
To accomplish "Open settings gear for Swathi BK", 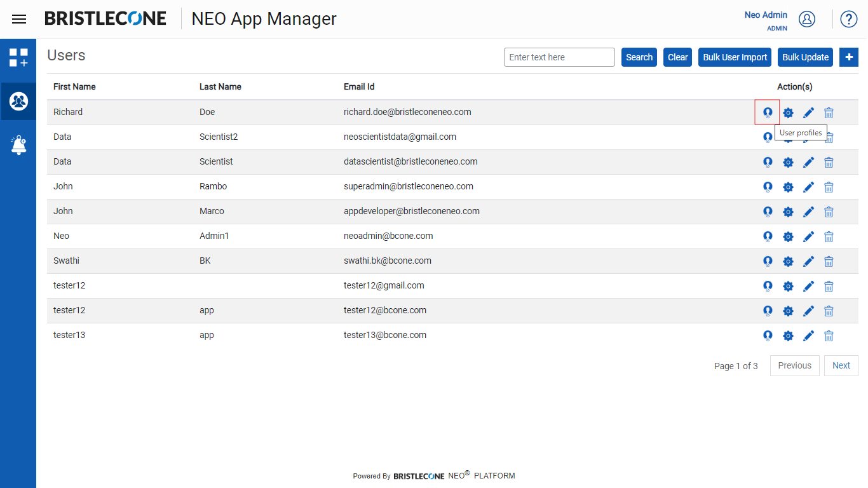I will point(788,261).
